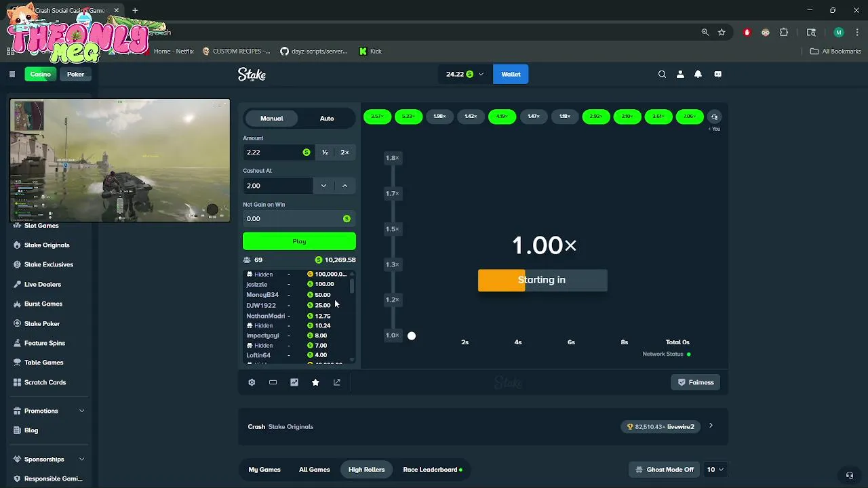Open your bet history icon labeled You
Screen dimensions: 868x488
pos(714,117)
